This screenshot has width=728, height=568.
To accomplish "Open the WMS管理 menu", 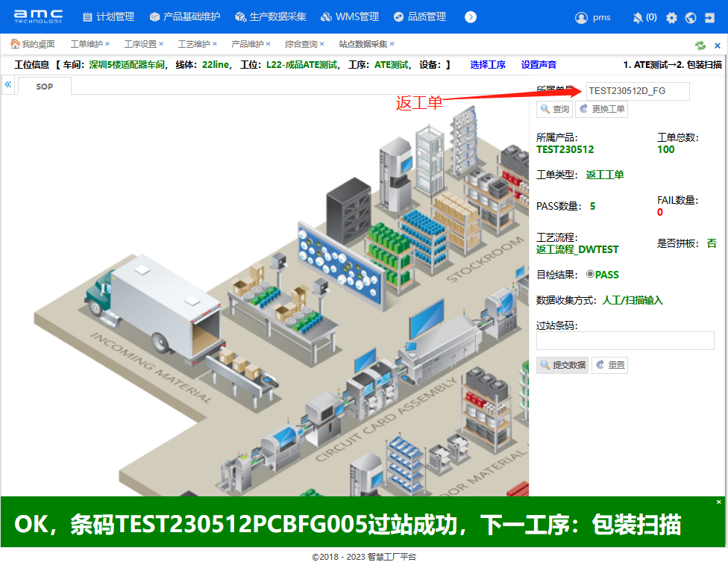I will coord(350,16).
